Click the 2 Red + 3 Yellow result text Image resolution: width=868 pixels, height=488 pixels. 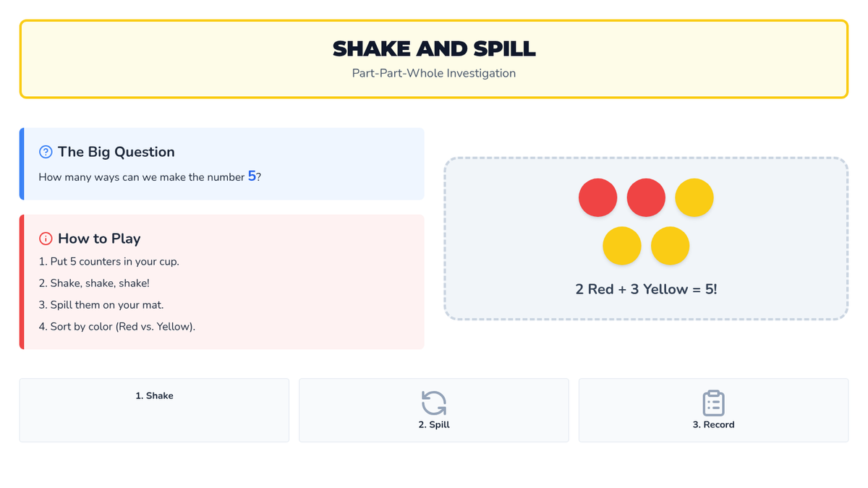(646, 289)
